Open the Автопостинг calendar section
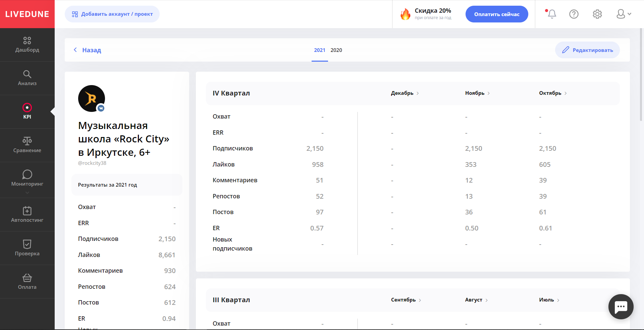 27,215
